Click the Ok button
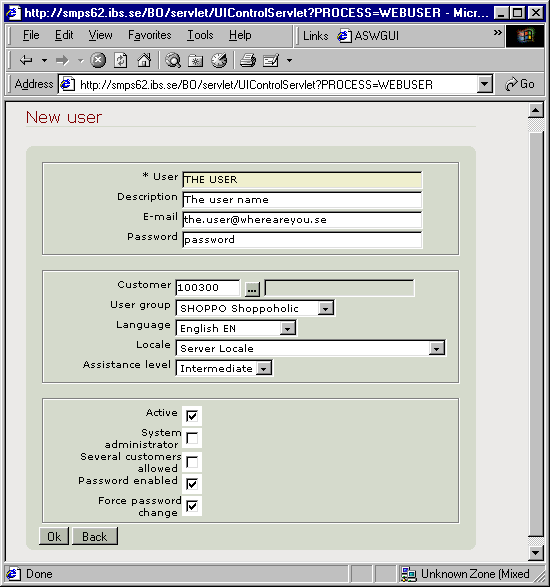550x587 pixels. (x=54, y=536)
